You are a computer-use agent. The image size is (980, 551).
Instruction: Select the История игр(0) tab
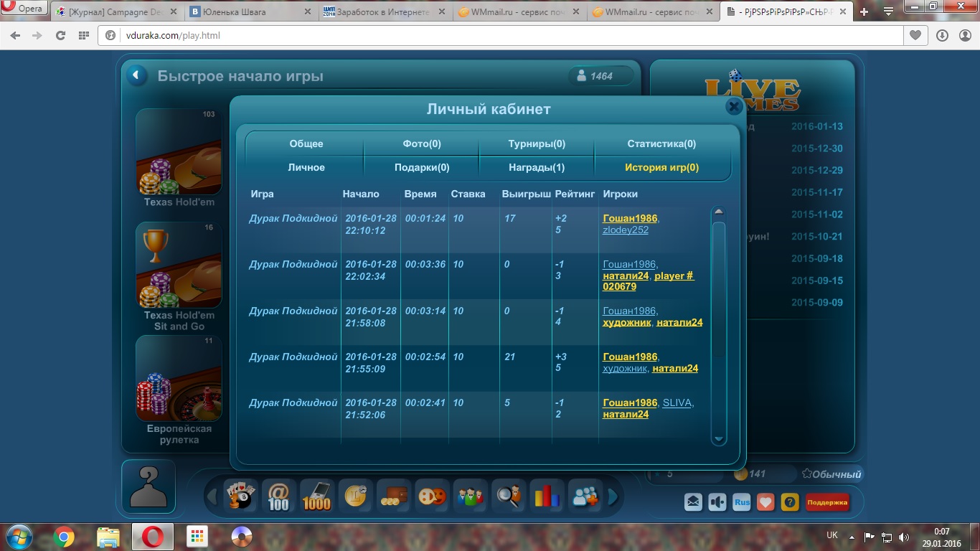661,167
